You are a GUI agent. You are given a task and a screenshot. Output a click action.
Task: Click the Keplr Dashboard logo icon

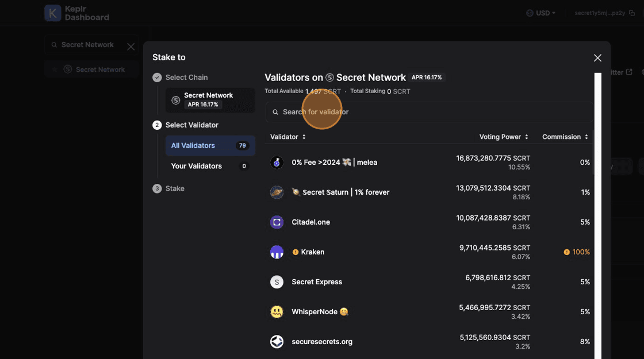[x=52, y=13]
